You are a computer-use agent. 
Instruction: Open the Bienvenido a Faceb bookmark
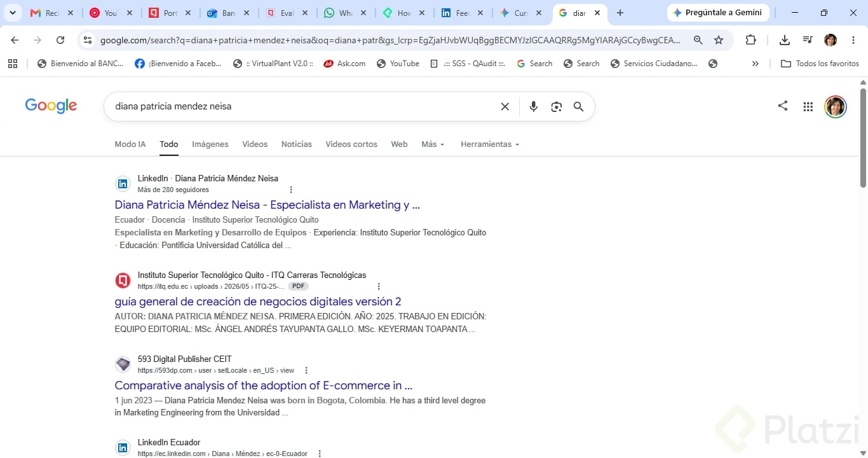[179, 64]
